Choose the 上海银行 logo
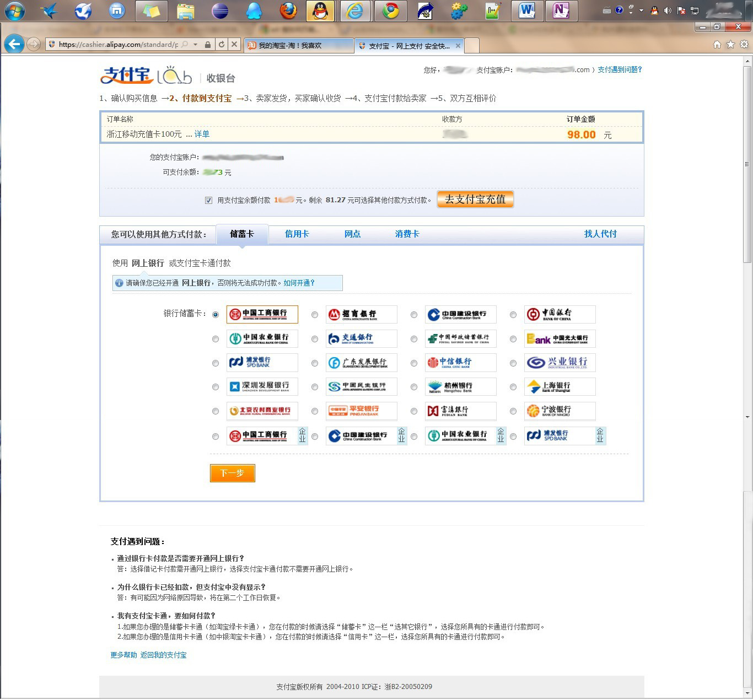 tap(560, 387)
